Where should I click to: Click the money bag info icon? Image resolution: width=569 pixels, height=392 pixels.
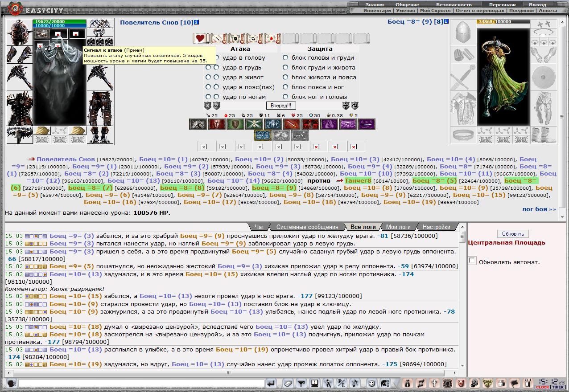tap(407, 383)
